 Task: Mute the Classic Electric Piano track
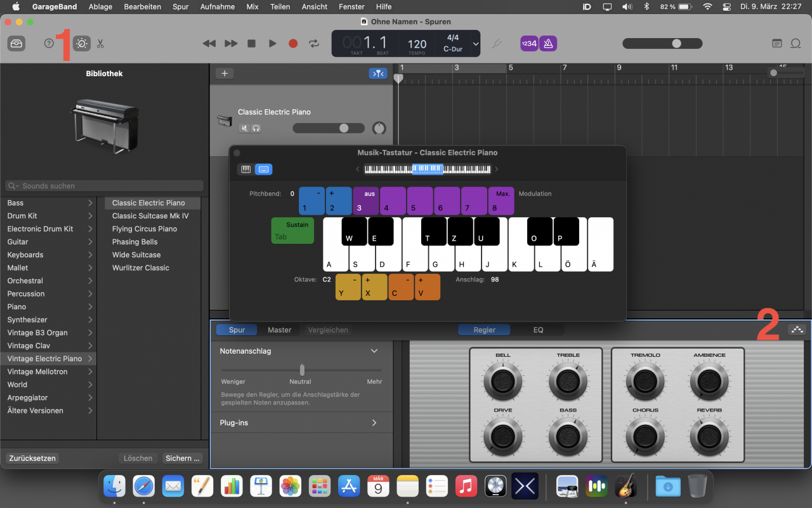pos(244,128)
